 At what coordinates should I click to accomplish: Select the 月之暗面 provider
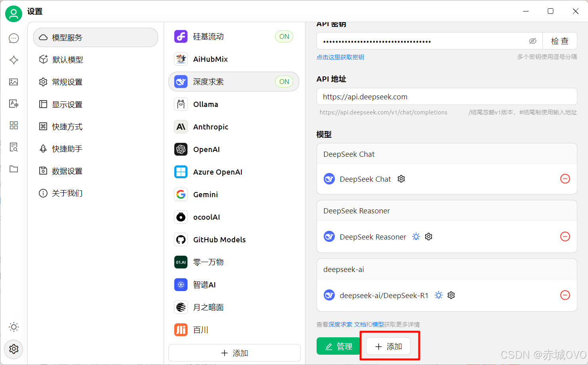[x=234, y=307]
